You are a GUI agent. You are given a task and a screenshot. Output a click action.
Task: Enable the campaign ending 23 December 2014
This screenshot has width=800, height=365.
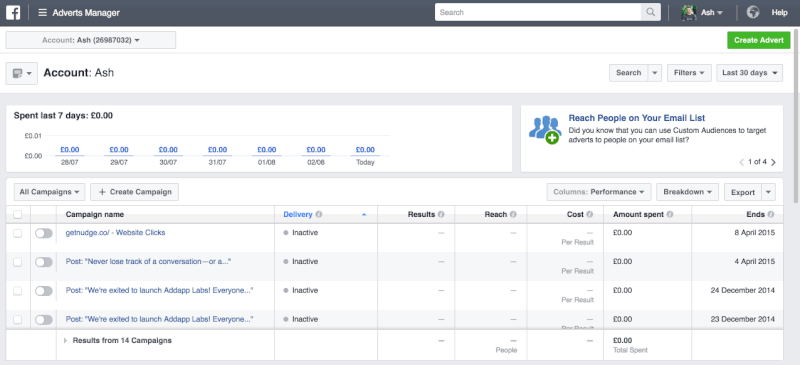point(44,320)
